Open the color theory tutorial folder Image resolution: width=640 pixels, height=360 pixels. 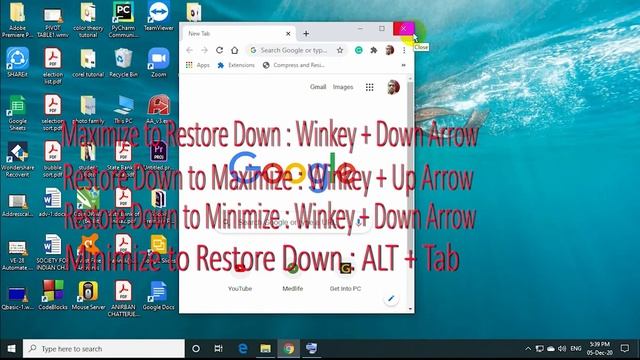coord(88,20)
